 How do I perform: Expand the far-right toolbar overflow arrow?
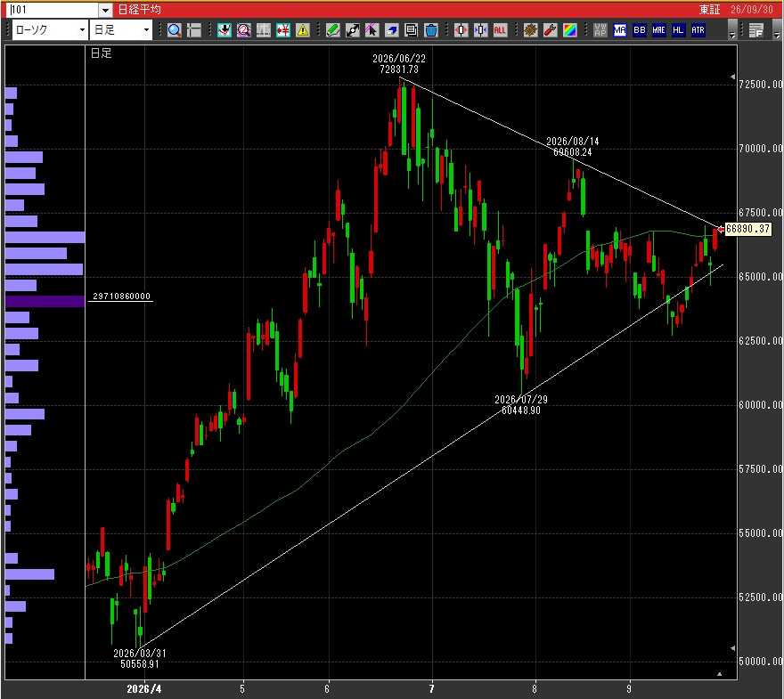point(776,30)
